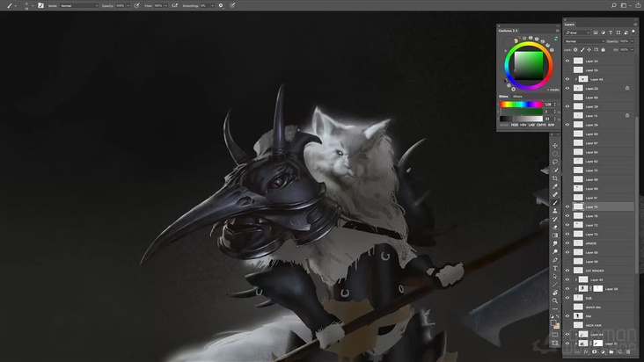The height and width of the screenshot is (362, 644).
Task: Select the Zoom tool
Action: pyautogui.click(x=555, y=300)
